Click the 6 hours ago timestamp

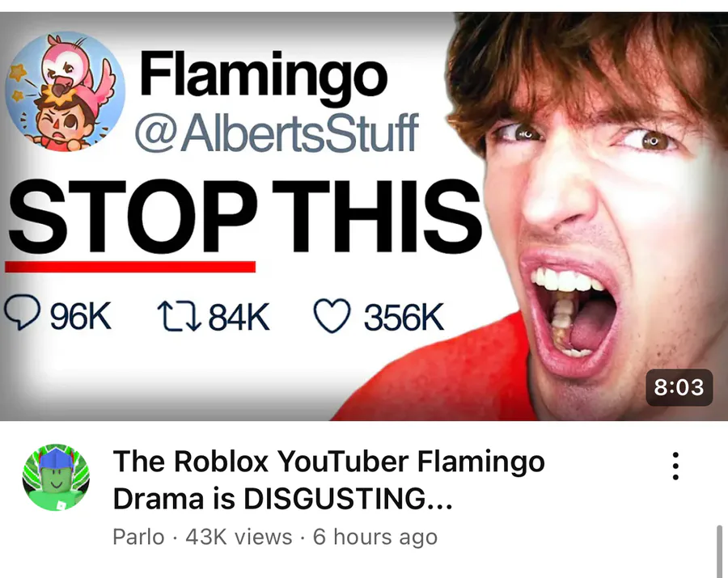click(x=375, y=538)
